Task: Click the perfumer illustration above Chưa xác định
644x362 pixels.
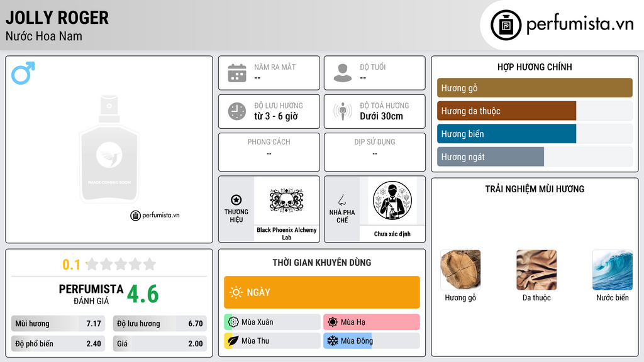Action: [x=392, y=201]
